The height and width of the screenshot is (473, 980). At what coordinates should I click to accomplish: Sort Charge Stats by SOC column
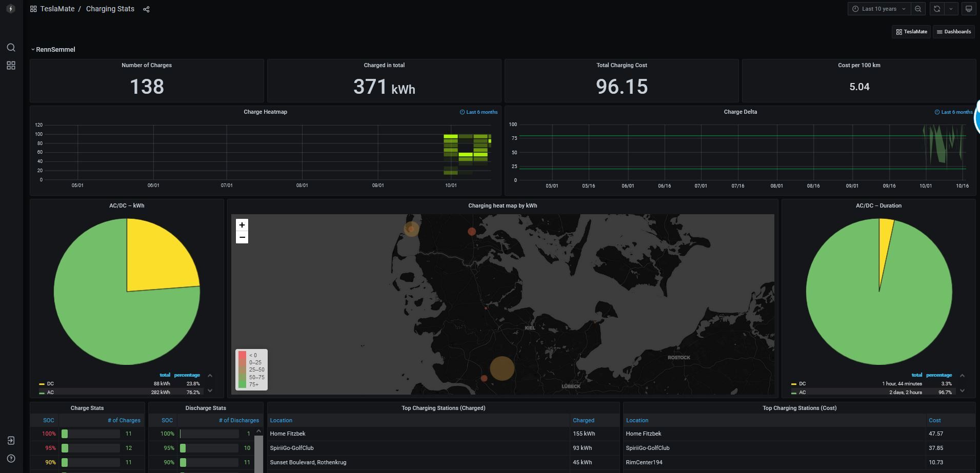tap(49, 420)
